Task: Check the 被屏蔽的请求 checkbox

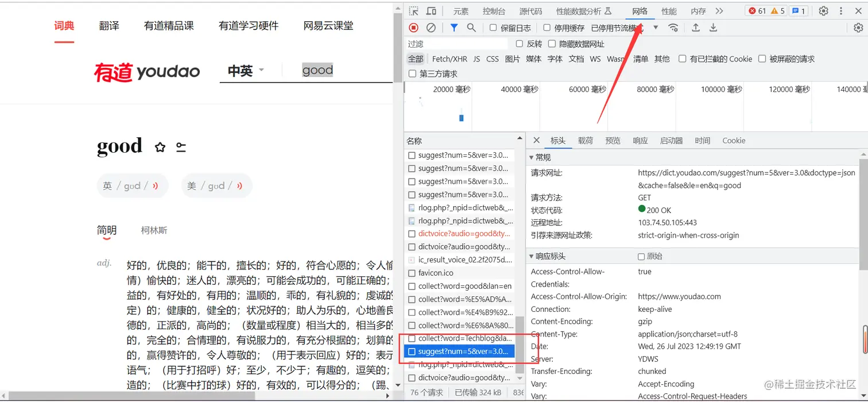Action: pos(762,59)
